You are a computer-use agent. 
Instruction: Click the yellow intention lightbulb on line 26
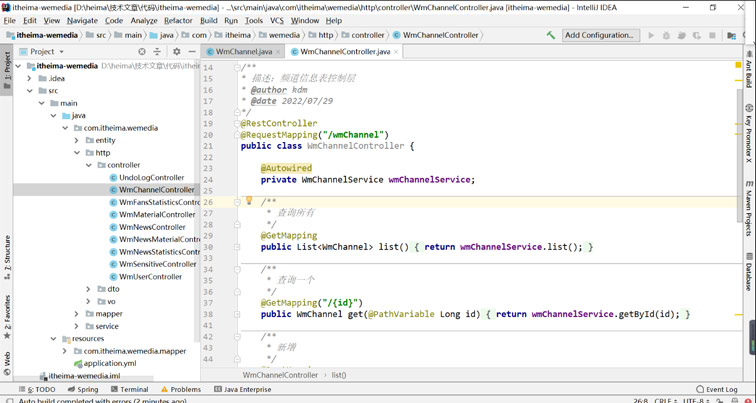point(249,201)
